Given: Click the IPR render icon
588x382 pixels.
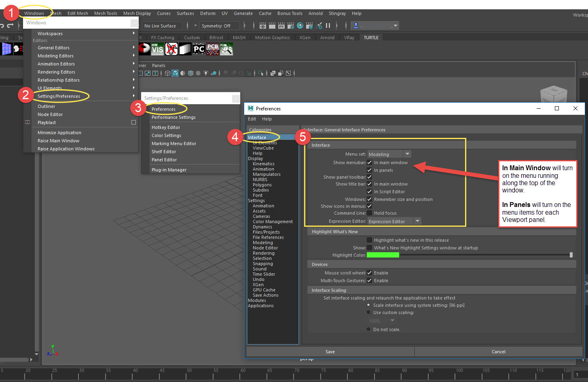Looking at the screenshot, I should [281, 25].
